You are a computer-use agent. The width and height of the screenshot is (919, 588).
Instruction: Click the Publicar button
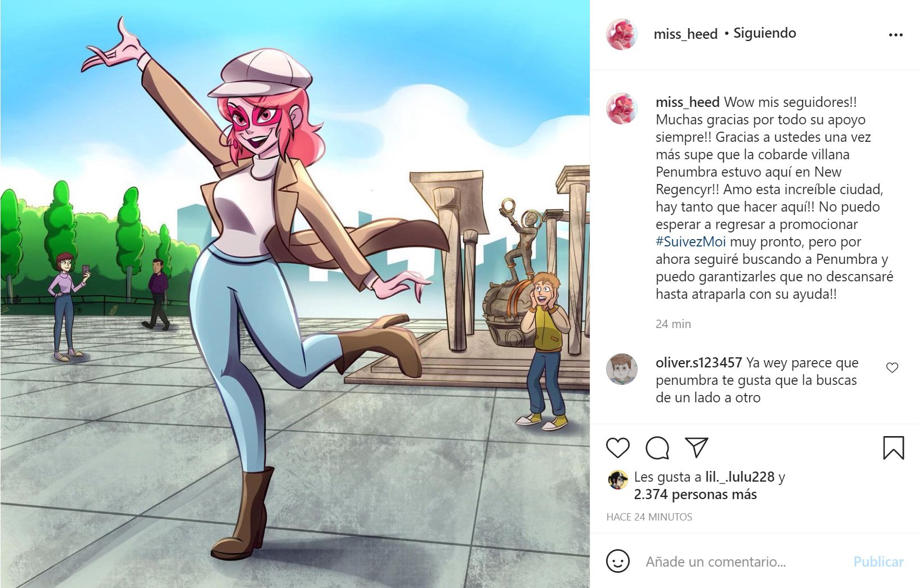[878, 562]
